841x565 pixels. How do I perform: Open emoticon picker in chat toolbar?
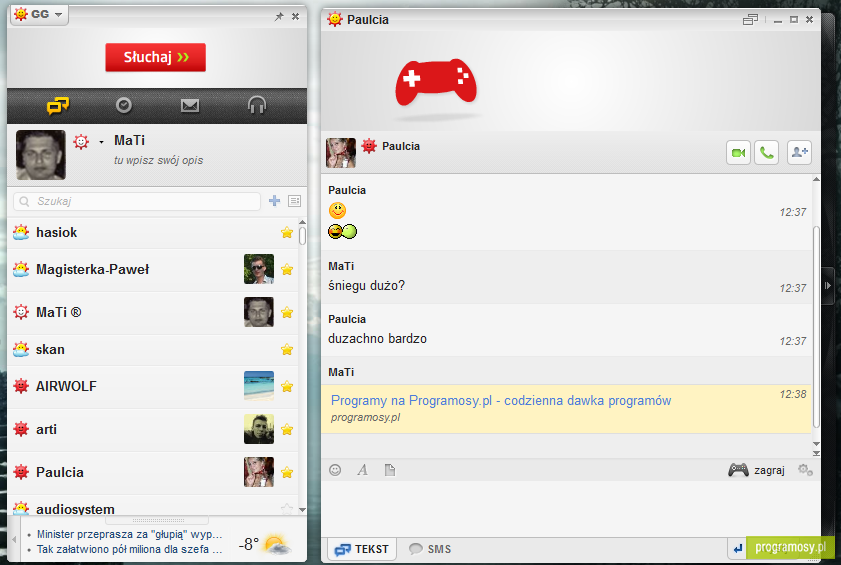[335, 470]
